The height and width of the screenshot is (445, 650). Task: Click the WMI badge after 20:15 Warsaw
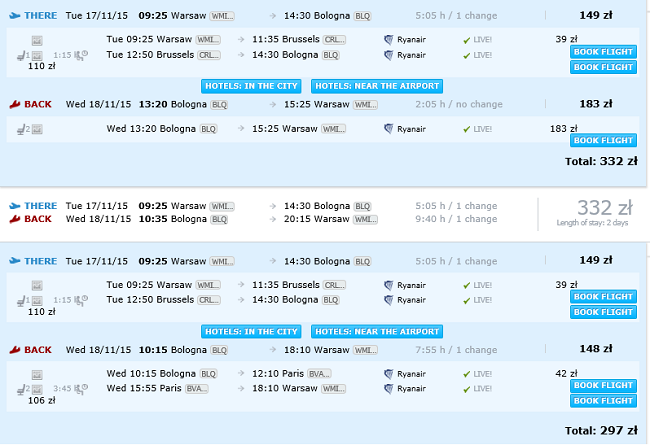point(365,219)
